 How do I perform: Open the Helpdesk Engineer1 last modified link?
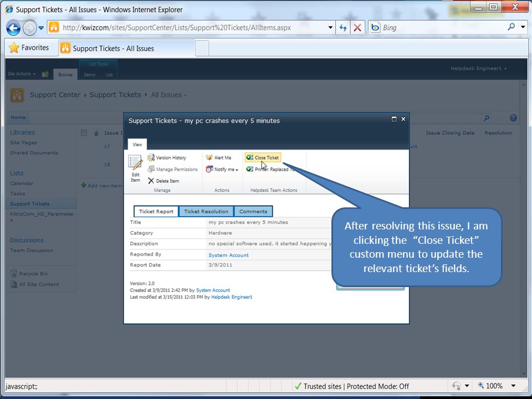coord(232,297)
